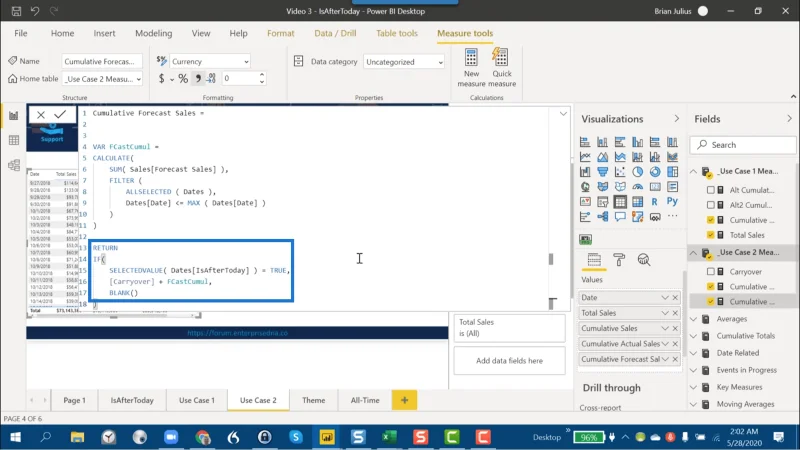The height and width of the screenshot is (450, 800).
Task: Open the Format paint roller pane
Action: (x=619, y=260)
